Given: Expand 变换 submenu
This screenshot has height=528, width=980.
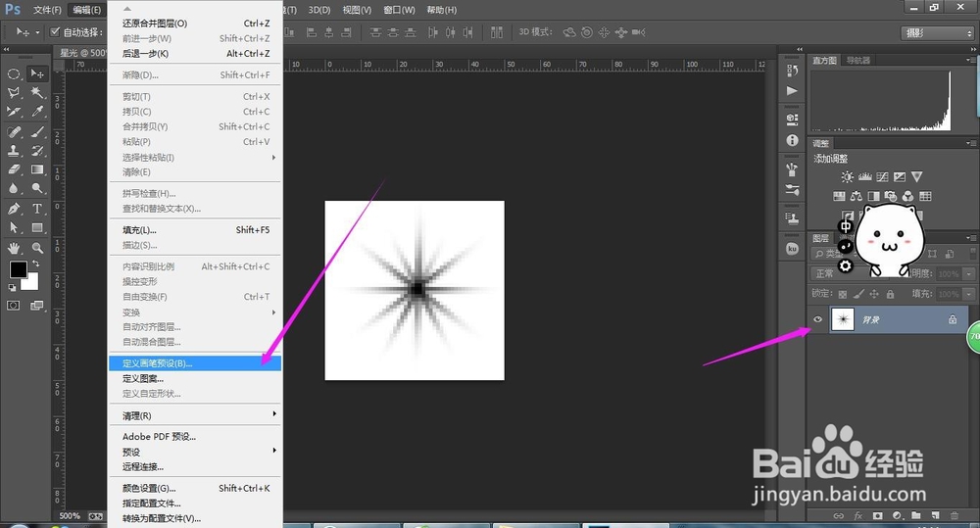Looking at the screenshot, I should [x=196, y=312].
